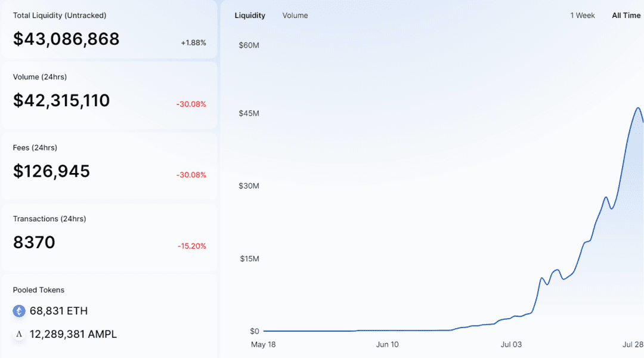Click the May 18 chart date label

(264, 344)
